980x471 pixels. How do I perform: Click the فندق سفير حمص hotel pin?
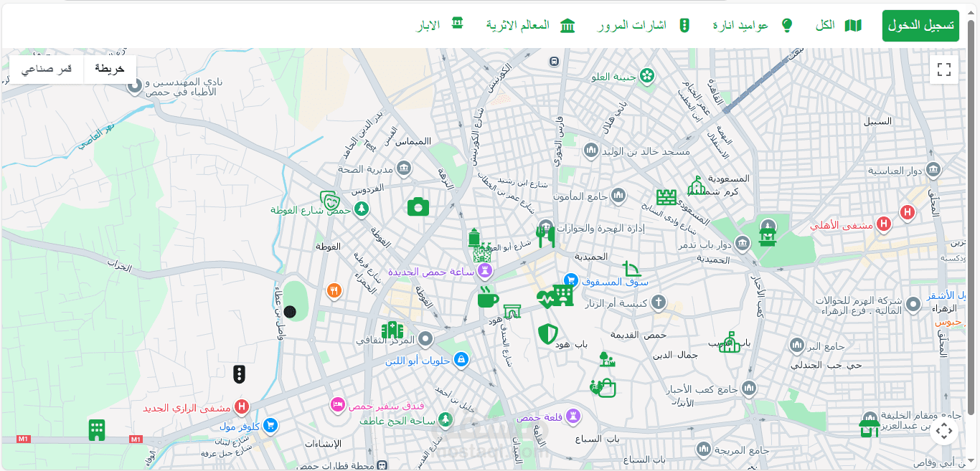point(337,406)
